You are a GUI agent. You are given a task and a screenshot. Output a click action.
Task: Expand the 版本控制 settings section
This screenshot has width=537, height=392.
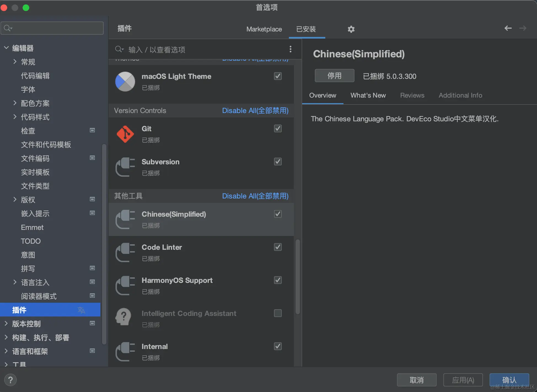[6, 324]
